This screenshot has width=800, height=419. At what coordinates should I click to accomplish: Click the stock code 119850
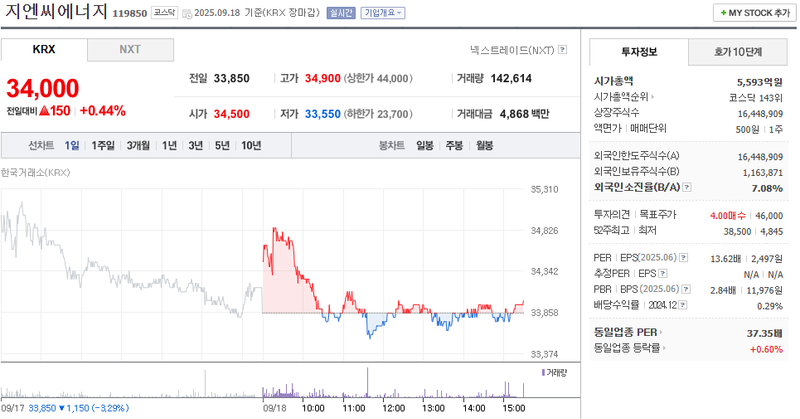click(130, 13)
